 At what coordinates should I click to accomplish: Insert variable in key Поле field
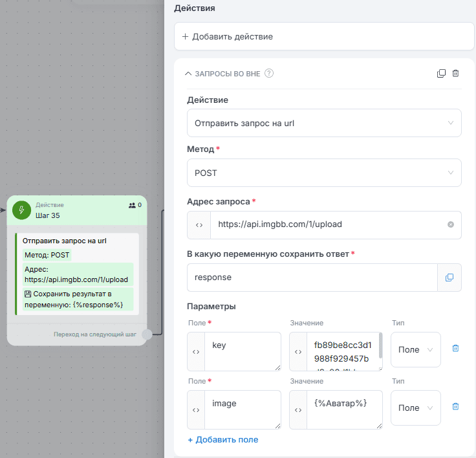coord(196,352)
